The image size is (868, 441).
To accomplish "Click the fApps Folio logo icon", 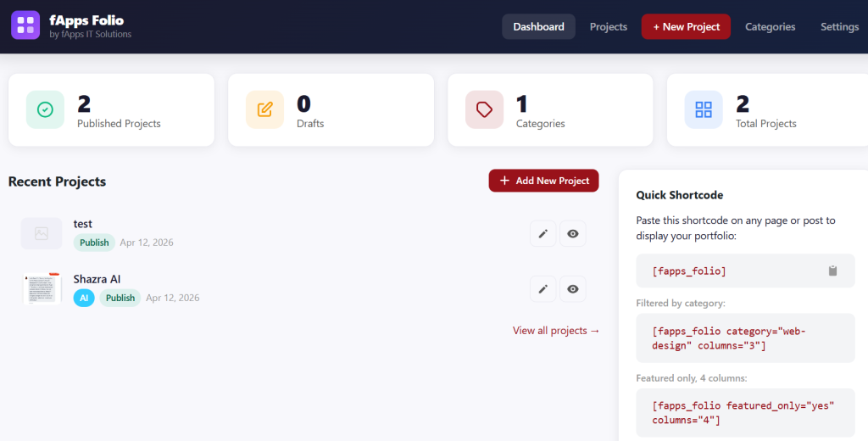I will (25, 25).
